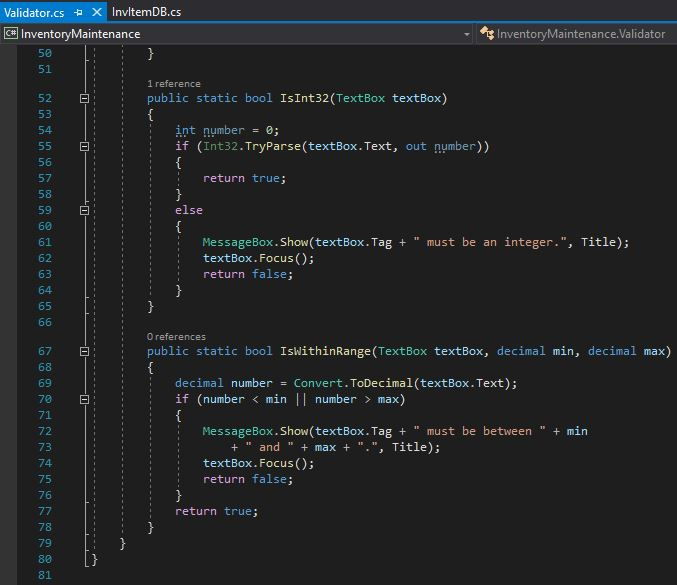Pin the Validator.cs tab

(x=79, y=13)
